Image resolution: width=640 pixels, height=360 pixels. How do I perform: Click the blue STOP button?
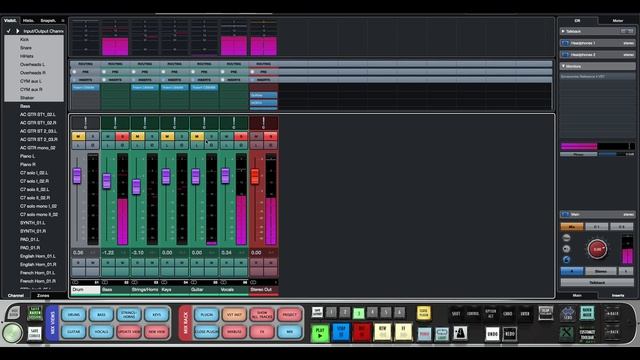pos(341,333)
